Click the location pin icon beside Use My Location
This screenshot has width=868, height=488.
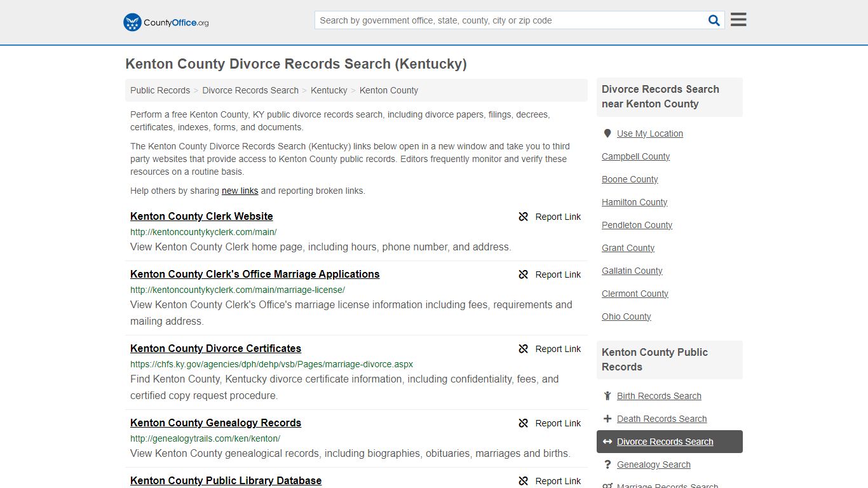pyautogui.click(x=607, y=133)
